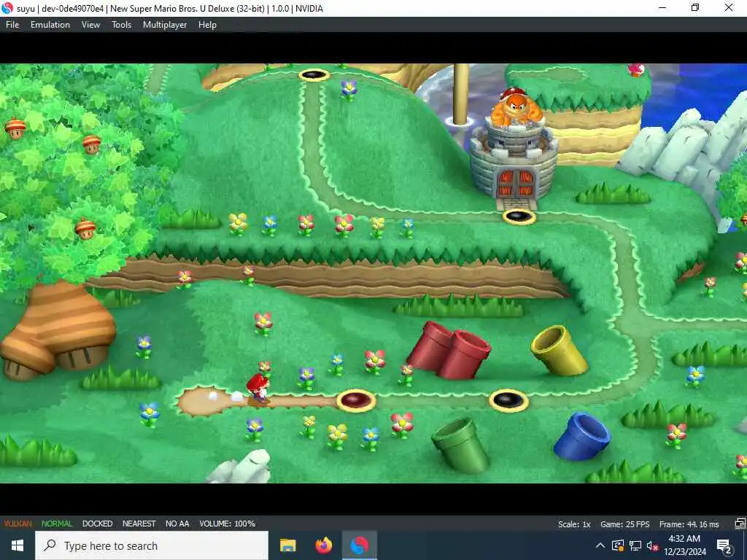Open the notification center icon

(x=724, y=545)
